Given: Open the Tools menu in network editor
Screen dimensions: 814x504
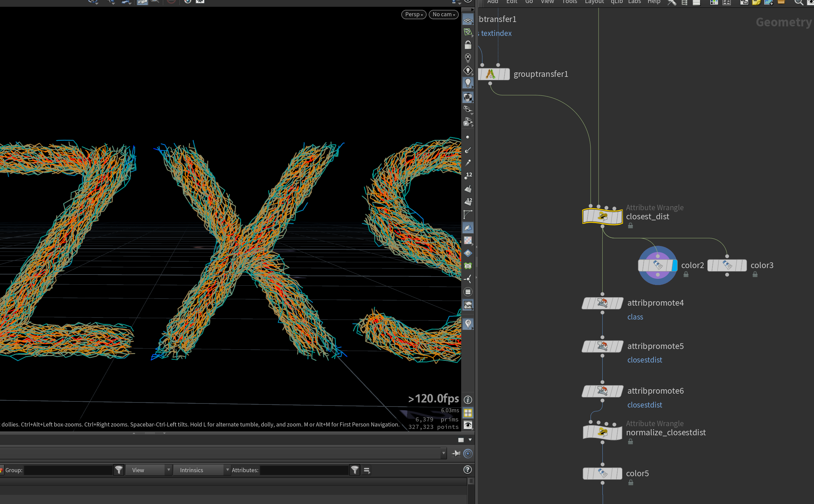Looking at the screenshot, I should point(570,2).
